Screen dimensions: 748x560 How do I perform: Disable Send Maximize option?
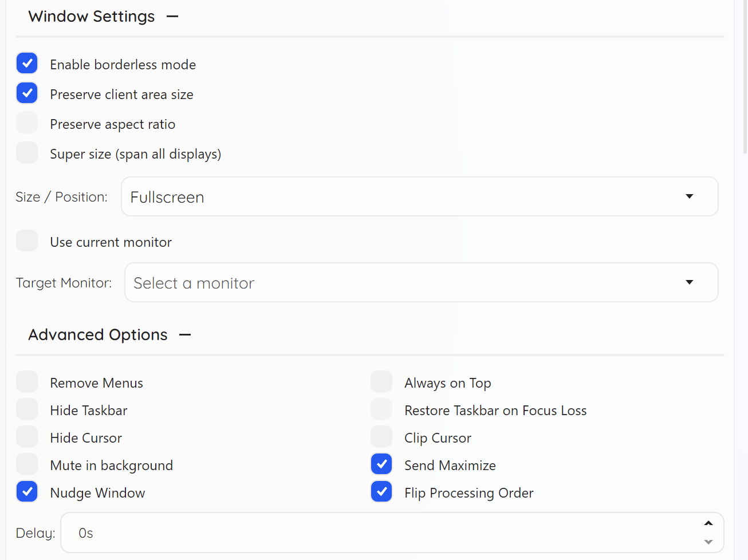pyautogui.click(x=381, y=464)
